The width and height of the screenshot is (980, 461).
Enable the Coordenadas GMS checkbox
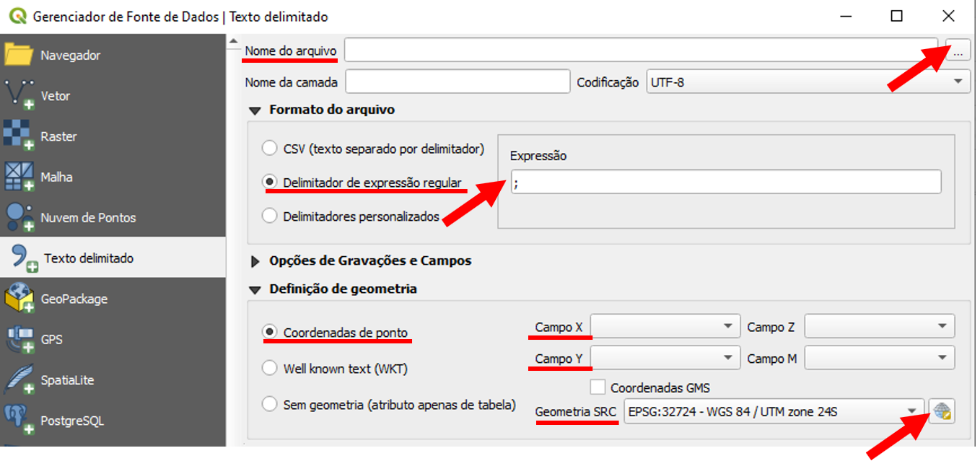pyautogui.click(x=598, y=387)
